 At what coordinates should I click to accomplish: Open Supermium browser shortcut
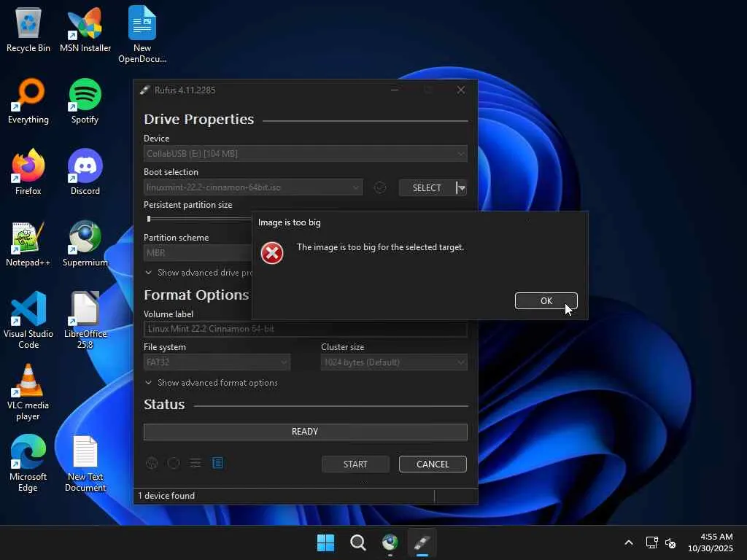[x=85, y=244]
